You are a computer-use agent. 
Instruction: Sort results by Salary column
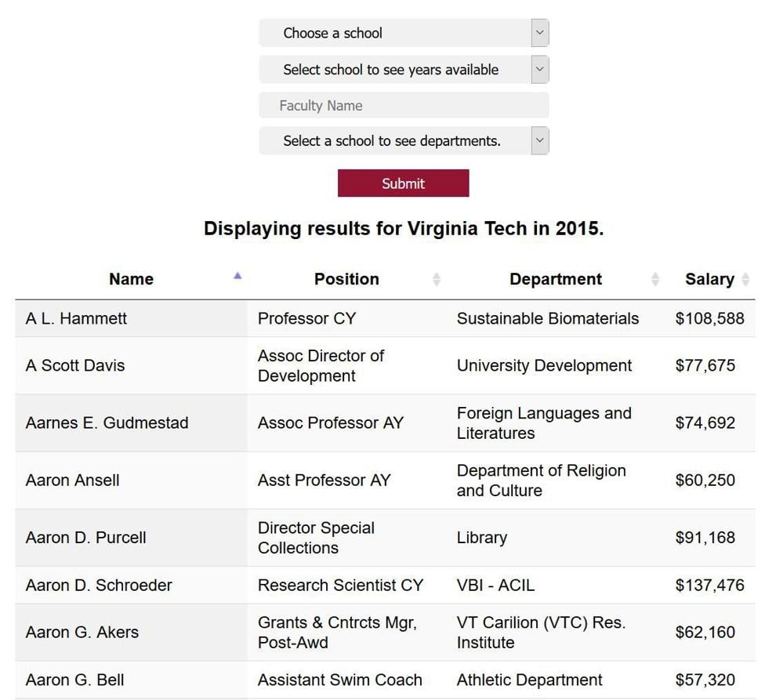pos(709,278)
